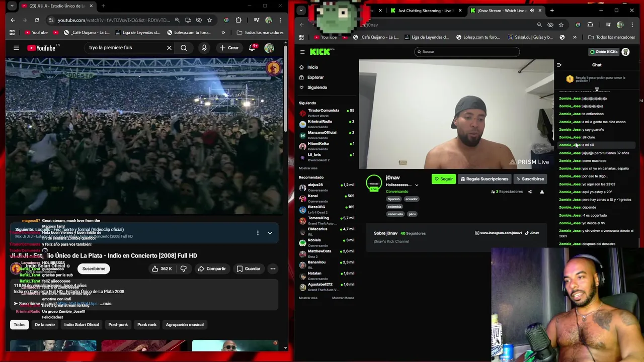Open TomateKing recommended channel

click(x=327, y=220)
